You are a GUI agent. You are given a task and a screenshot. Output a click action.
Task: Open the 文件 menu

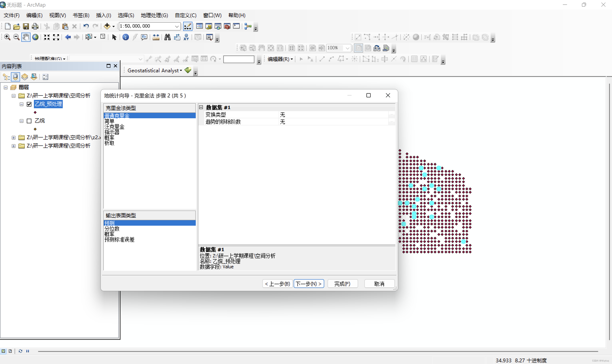12,15
